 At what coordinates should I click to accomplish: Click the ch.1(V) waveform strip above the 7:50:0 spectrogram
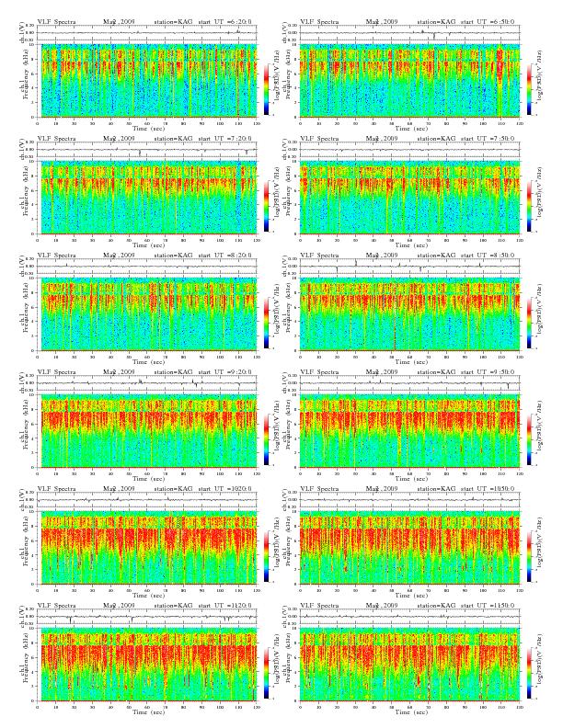point(409,150)
